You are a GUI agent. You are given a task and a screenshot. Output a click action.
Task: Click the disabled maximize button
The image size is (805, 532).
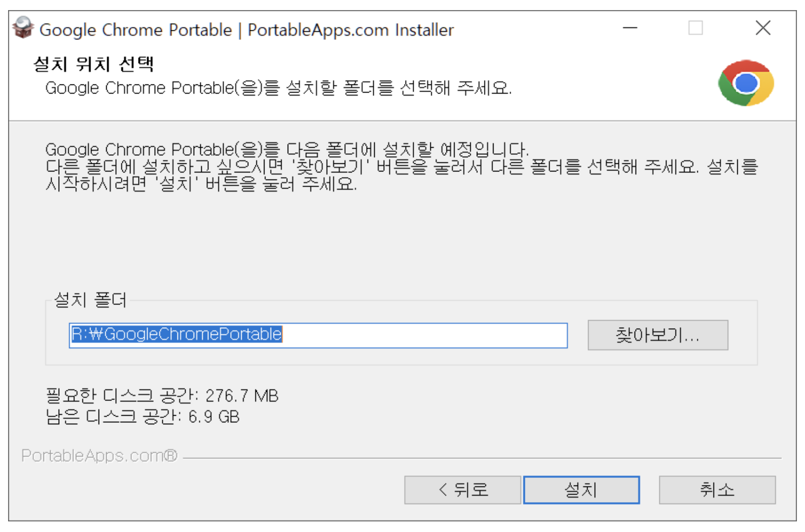[696, 28]
